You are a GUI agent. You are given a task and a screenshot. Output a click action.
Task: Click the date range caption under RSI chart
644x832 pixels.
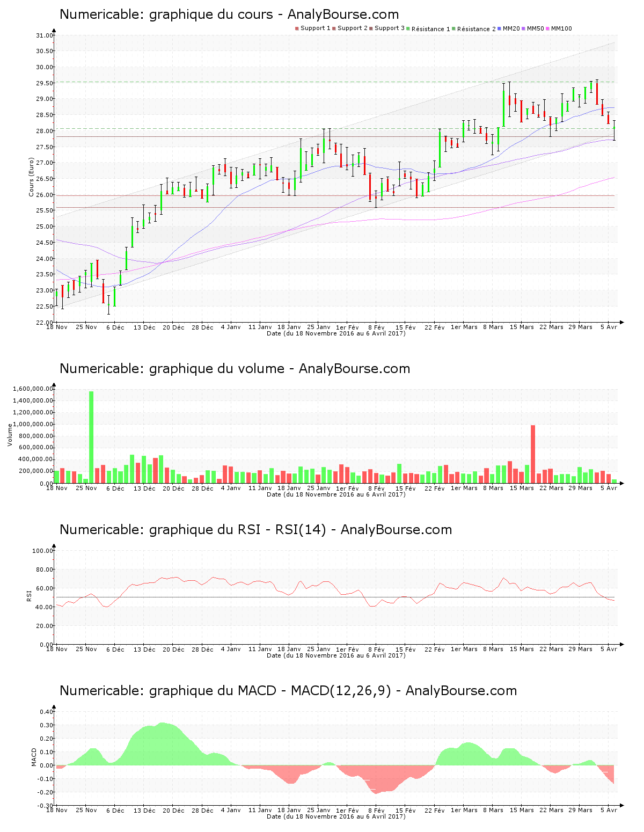(336, 655)
